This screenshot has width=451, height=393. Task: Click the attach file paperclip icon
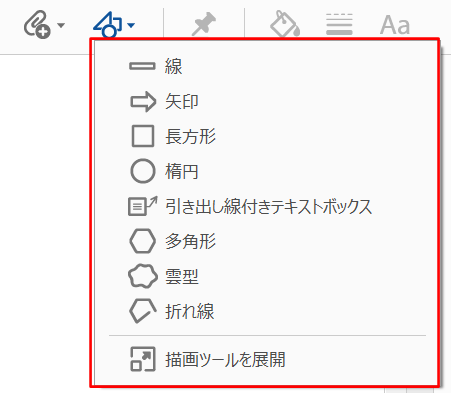[37, 24]
